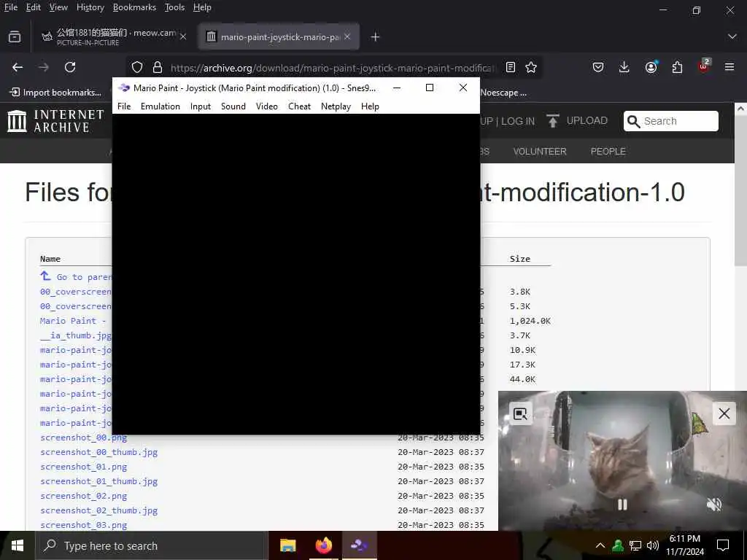
Task: Click the tracking protection shield icon
Action: pyautogui.click(x=137, y=67)
